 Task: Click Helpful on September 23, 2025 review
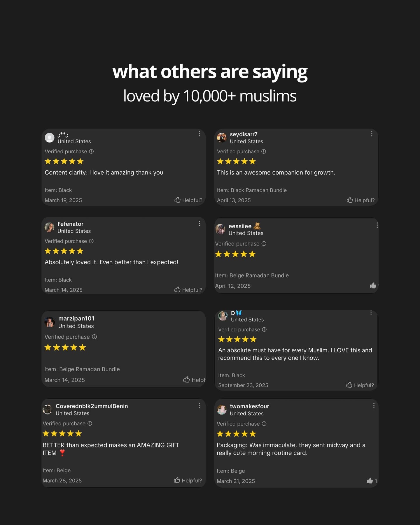coord(360,385)
